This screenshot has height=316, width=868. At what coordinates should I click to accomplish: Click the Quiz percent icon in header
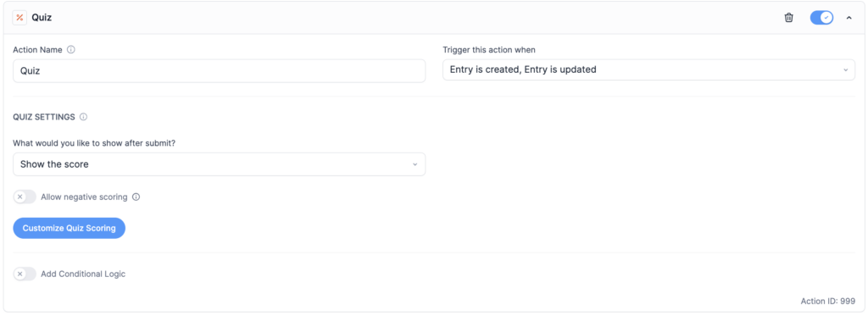[x=20, y=18]
